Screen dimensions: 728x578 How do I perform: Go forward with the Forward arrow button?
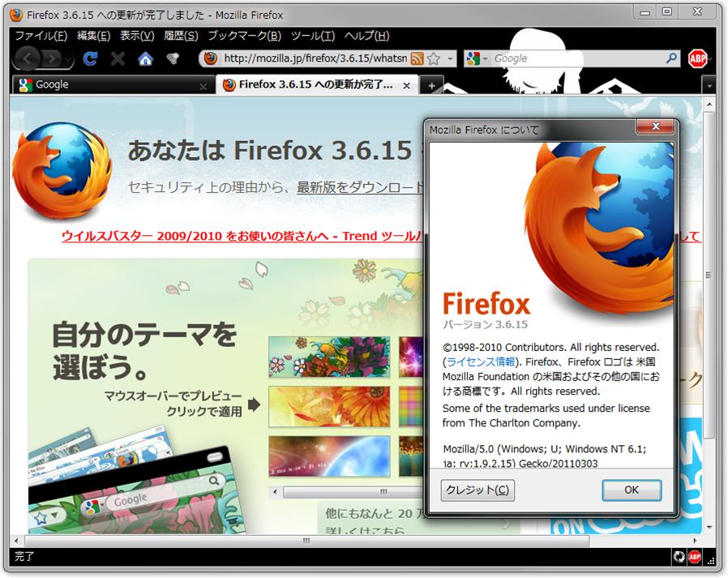pos(52,59)
